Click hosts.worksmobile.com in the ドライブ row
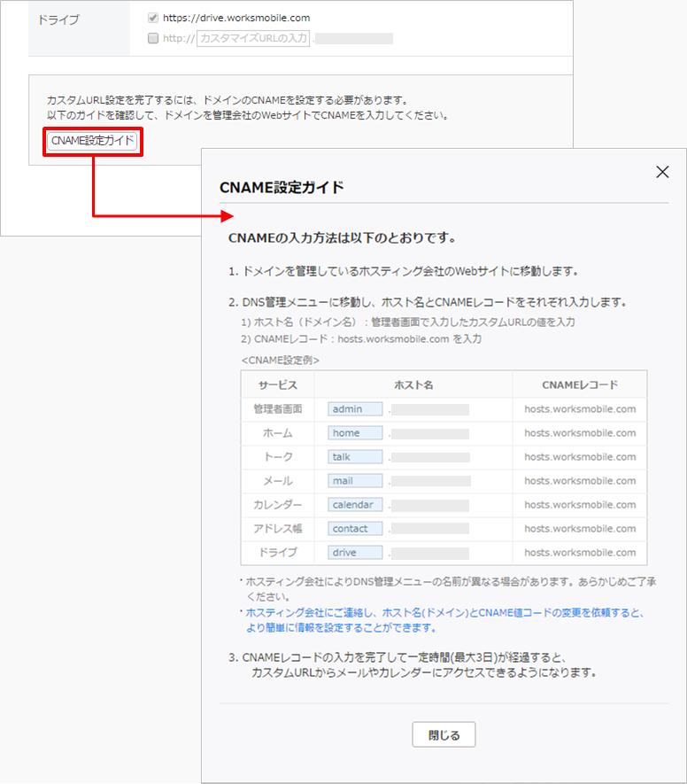This screenshot has height=784, width=687. pyautogui.click(x=579, y=553)
